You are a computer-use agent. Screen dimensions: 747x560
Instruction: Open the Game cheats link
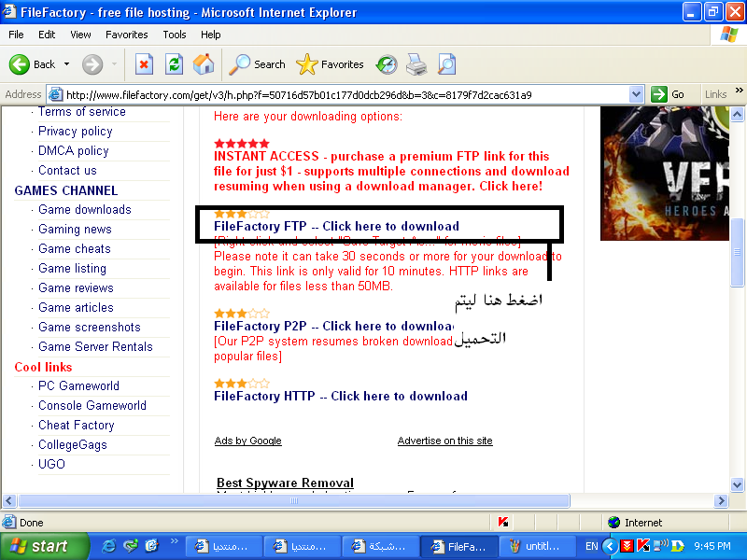pos(75,248)
